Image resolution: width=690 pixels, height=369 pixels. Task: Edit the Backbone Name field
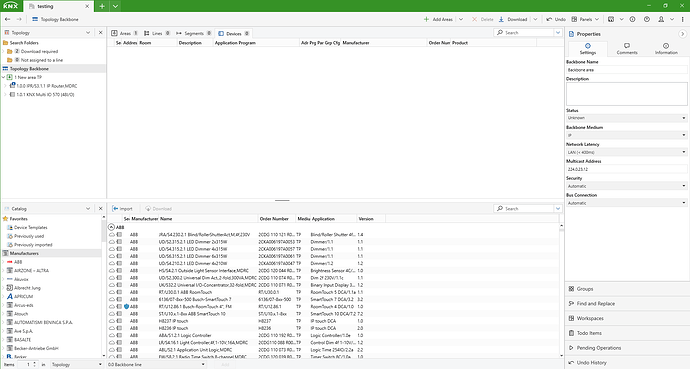click(626, 70)
